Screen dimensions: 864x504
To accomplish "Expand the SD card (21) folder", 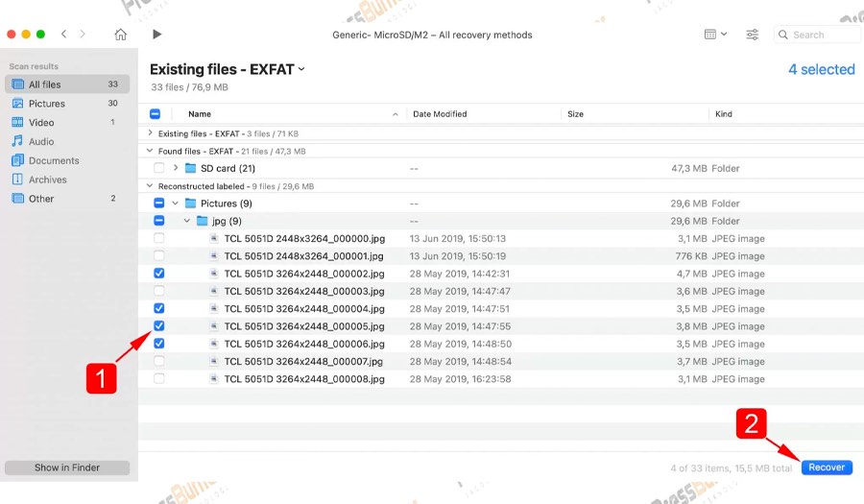I will 176,168.
